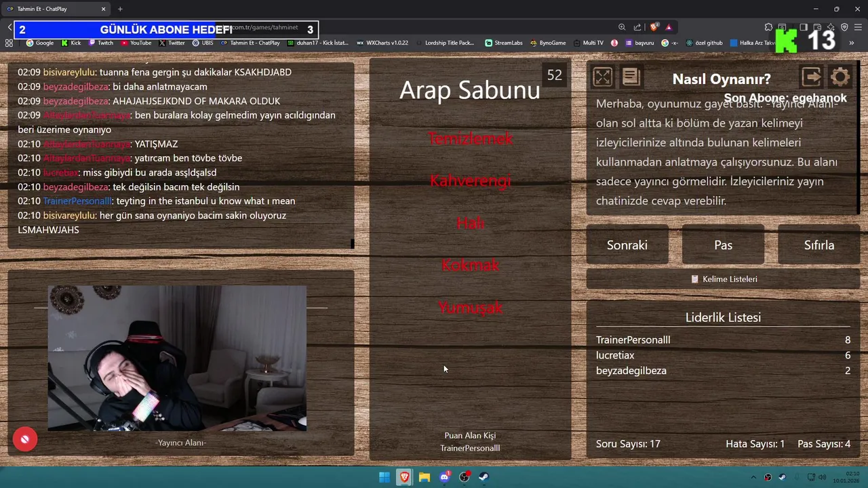Click the countdown timer showing 52
868x488 pixels.
[554, 75]
